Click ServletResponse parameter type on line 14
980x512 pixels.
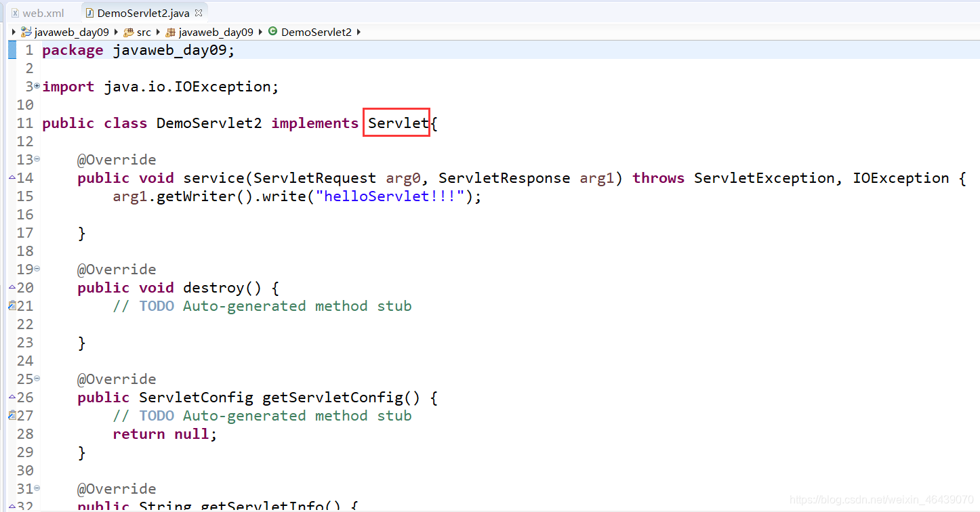504,178
